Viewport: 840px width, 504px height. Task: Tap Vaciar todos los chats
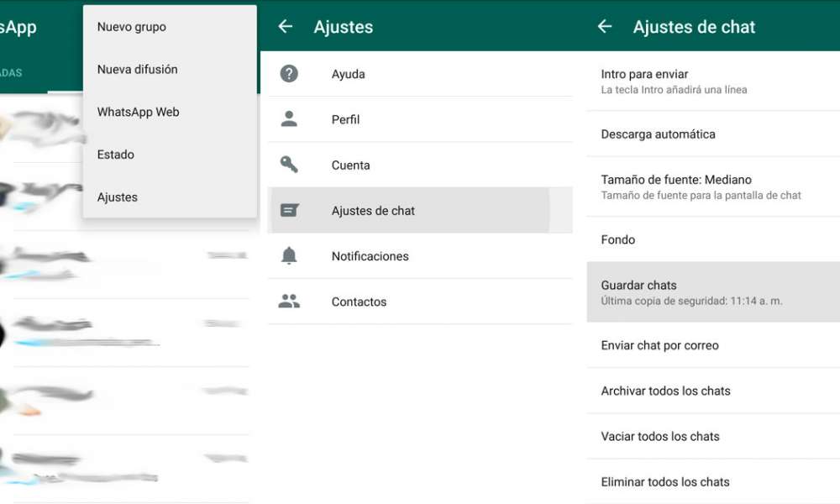pyautogui.click(x=713, y=436)
